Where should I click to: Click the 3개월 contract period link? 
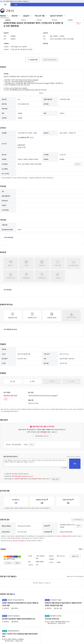[35, 133]
